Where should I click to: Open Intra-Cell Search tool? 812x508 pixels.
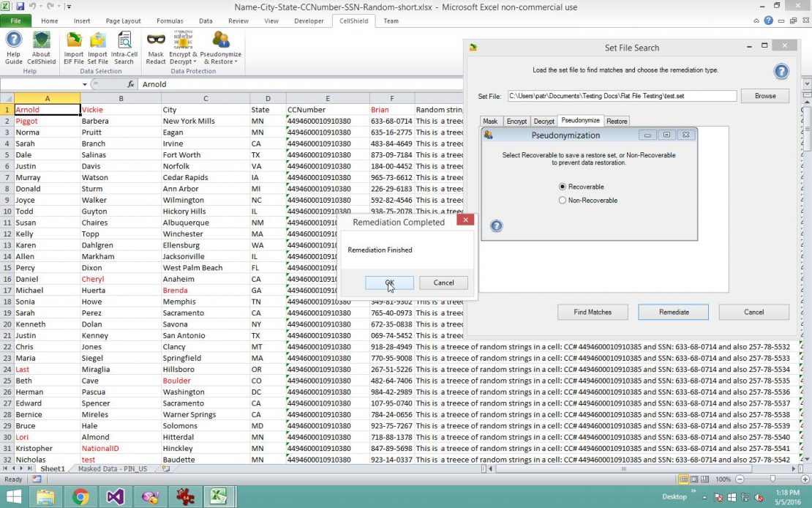coord(124,48)
